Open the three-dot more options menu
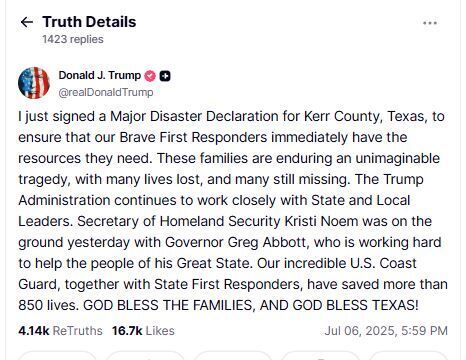466x360 pixels. pyautogui.click(x=430, y=23)
